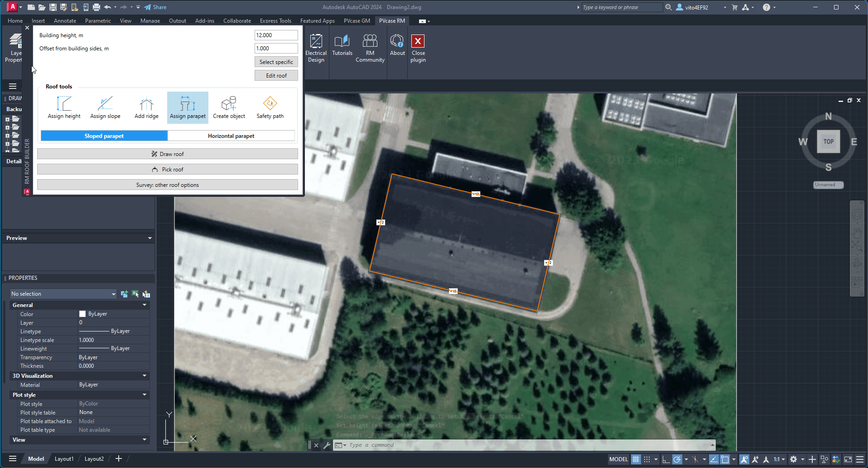Switch to Sloped parapet option
868x468 pixels.
coord(104,136)
